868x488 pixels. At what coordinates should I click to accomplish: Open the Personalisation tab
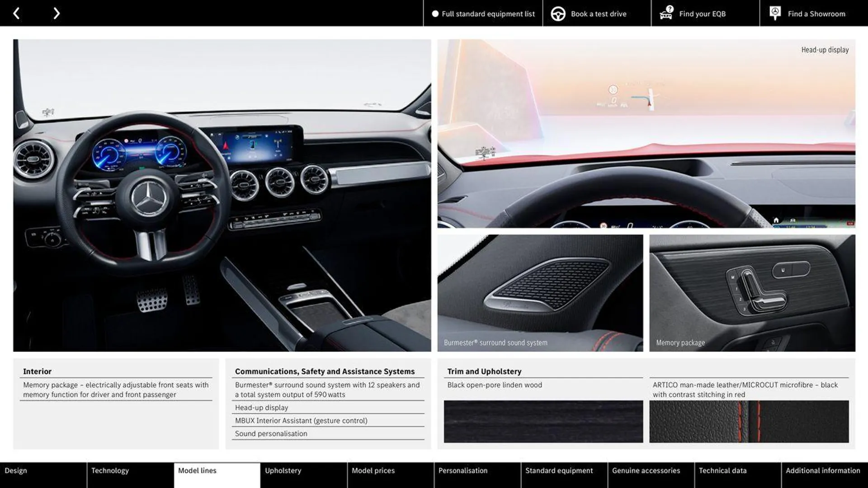coord(477,475)
